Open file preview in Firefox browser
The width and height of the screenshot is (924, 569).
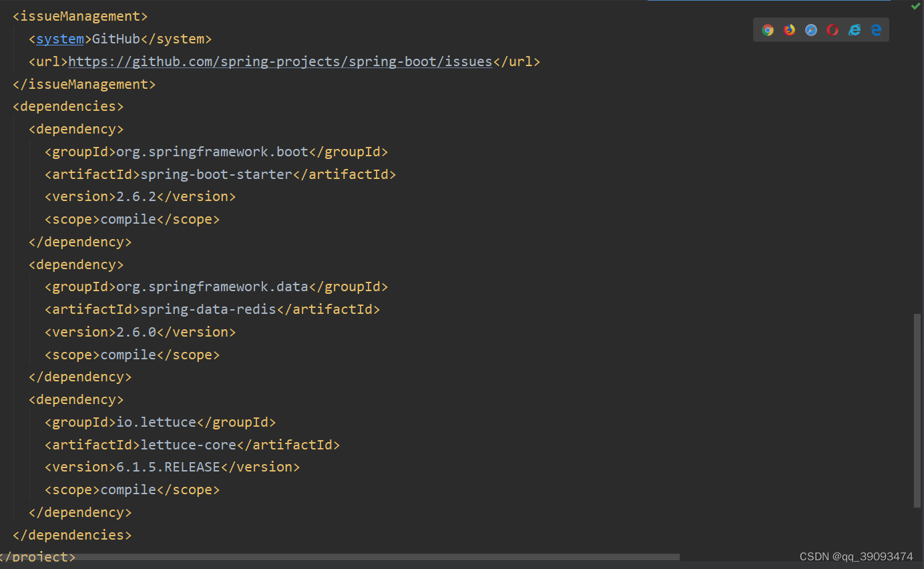tap(789, 30)
